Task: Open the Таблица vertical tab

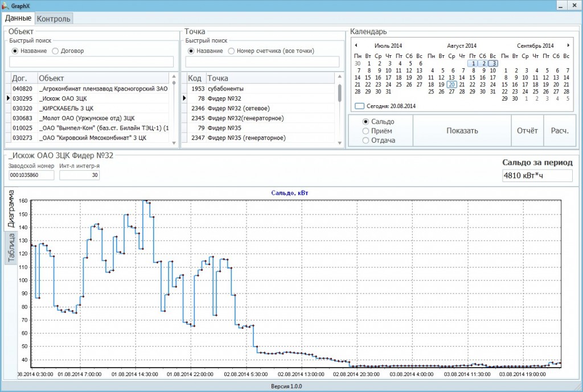Action: pos(11,248)
